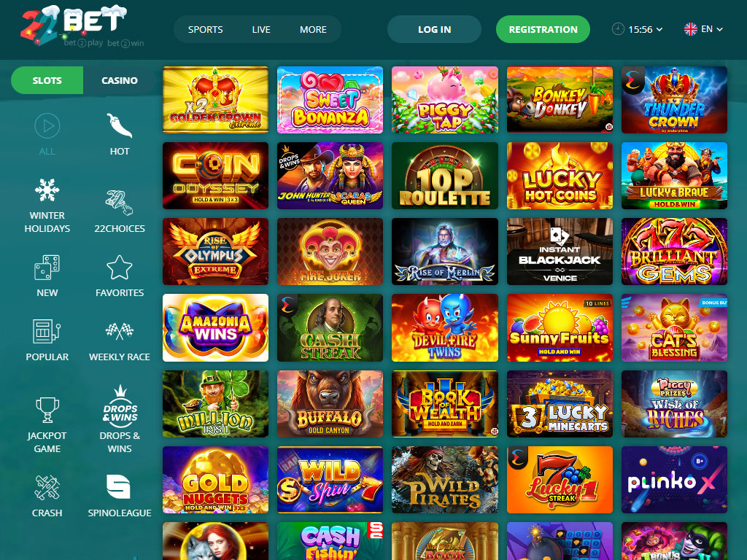Open Jackpot Game trophy category

click(47, 410)
